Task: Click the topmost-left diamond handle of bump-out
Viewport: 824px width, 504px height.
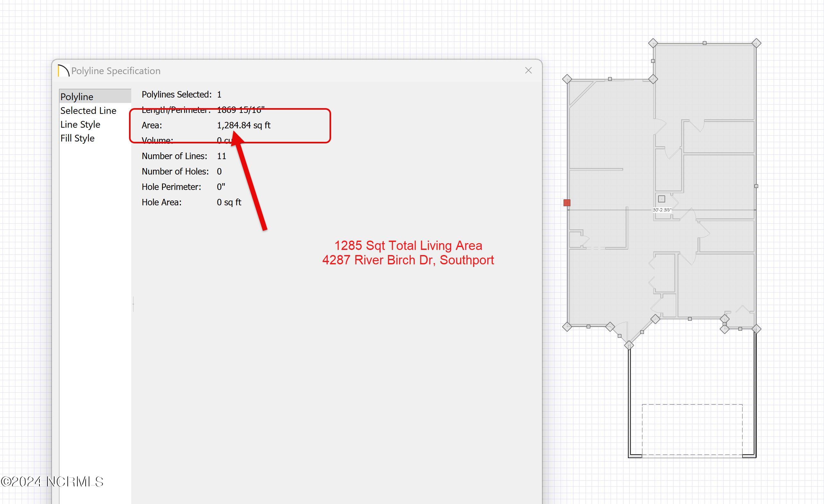Action: [x=653, y=43]
